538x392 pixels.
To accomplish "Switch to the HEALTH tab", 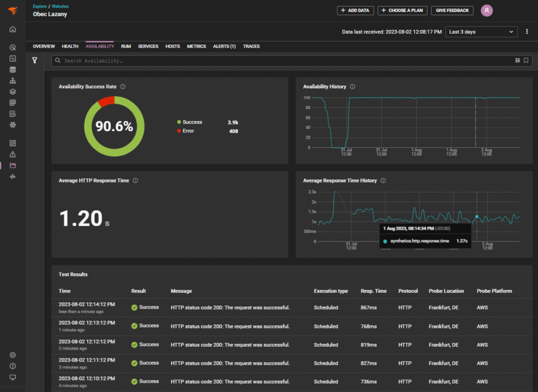I will coord(70,46).
